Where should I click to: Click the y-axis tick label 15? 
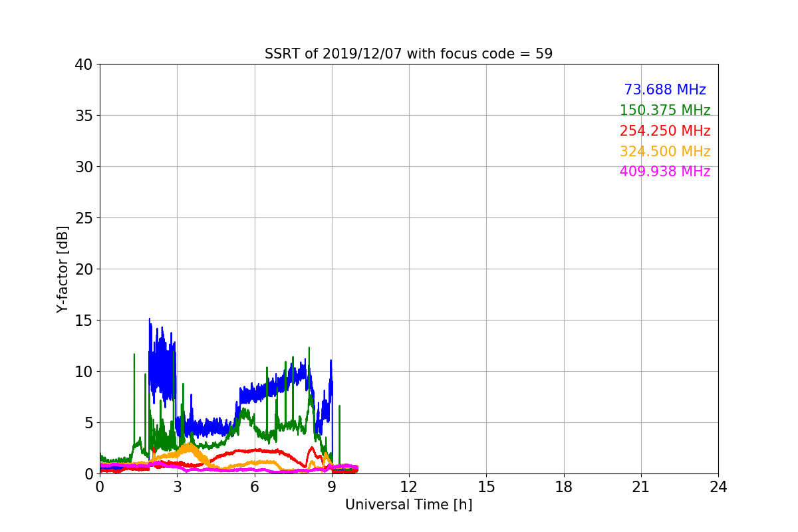coord(83,321)
